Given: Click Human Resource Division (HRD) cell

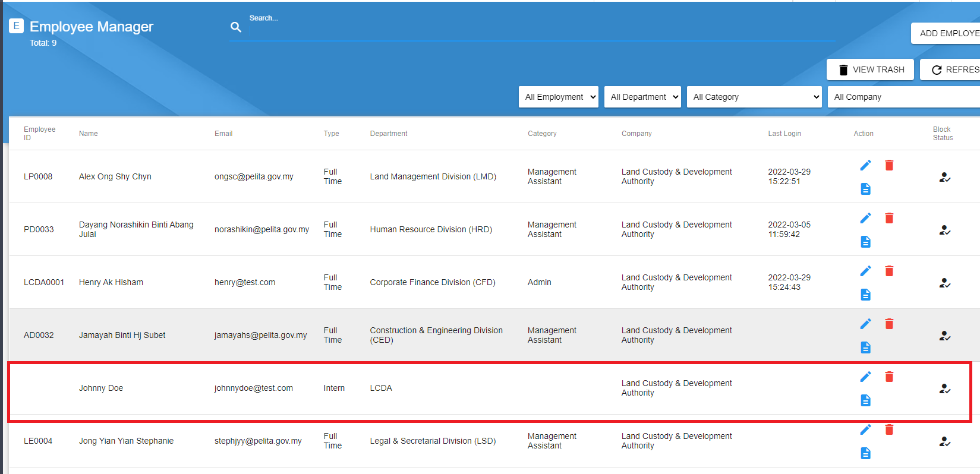Looking at the screenshot, I should [x=431, y=229].
